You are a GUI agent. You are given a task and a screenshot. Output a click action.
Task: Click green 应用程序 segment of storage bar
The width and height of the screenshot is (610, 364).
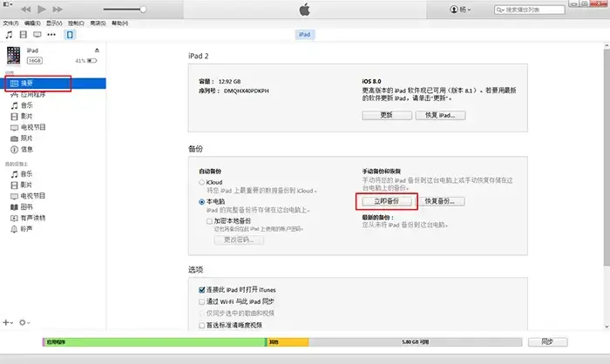click(155, 342)
